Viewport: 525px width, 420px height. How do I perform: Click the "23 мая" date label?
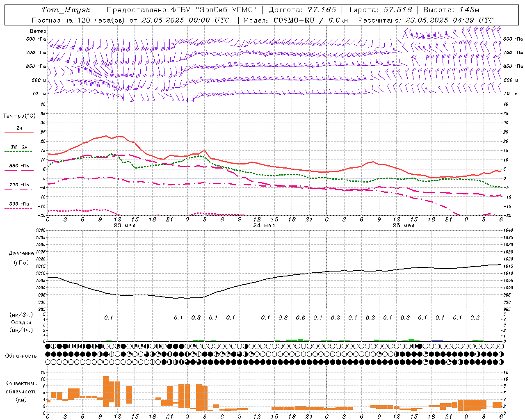tap(125, 226)
